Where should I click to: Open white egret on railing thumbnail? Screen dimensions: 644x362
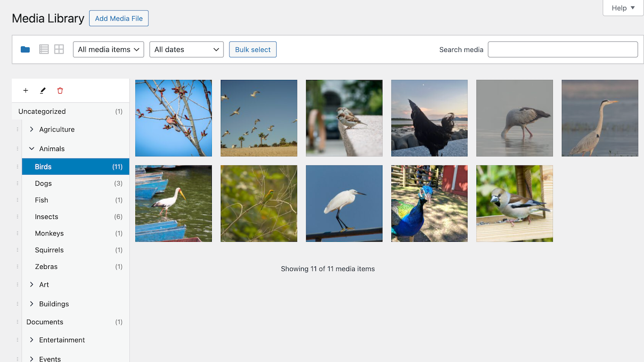(x=344, y=203)
